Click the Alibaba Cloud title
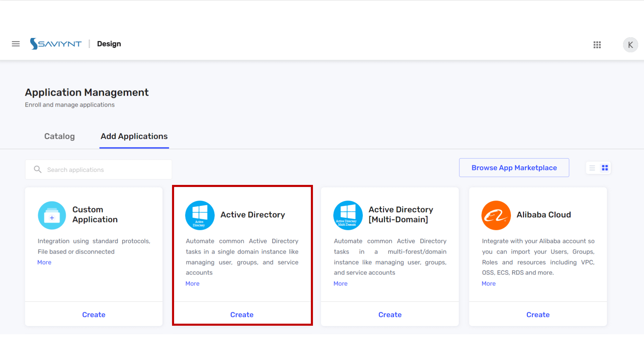This screenshot has width=644, height=337. coord(544,215)
